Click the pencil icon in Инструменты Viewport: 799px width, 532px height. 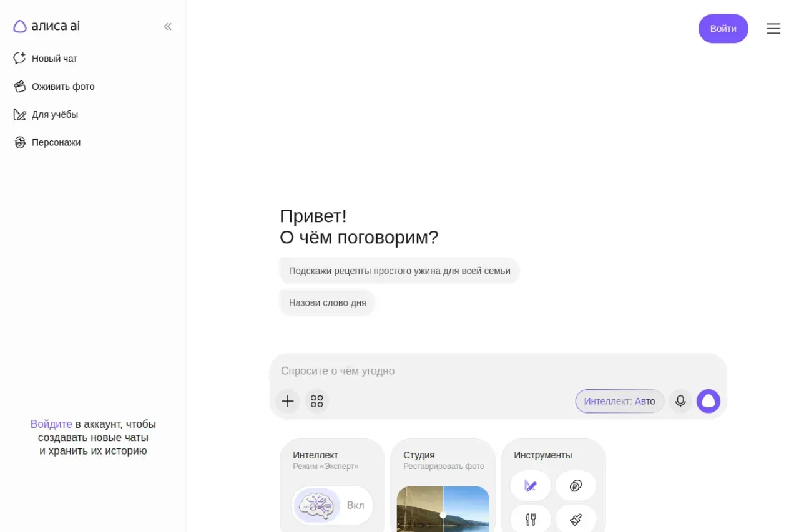point(531,486)
